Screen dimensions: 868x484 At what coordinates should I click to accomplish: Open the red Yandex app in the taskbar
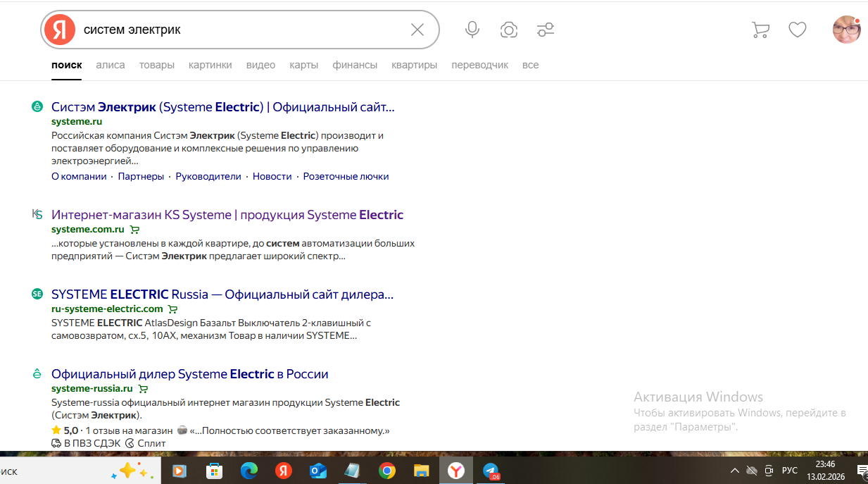coord(283,471)
